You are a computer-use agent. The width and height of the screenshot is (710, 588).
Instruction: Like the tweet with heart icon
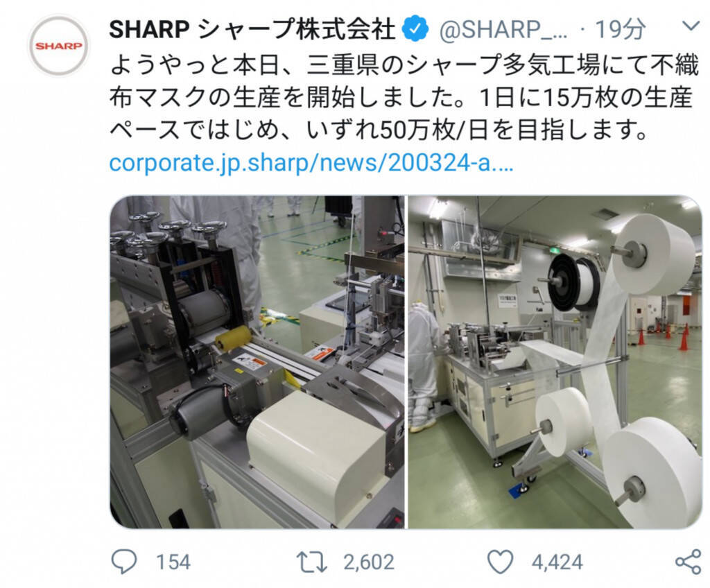(x=501, y=562)
